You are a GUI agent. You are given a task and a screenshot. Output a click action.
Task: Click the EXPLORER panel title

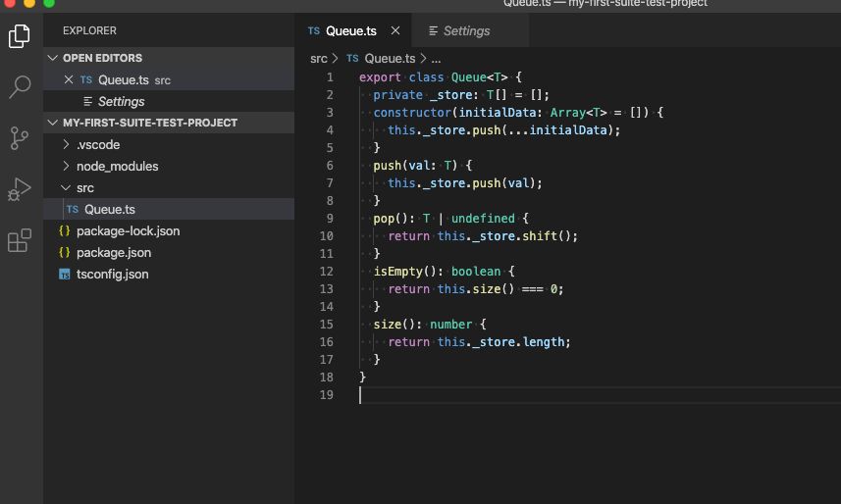click(89, 30)
